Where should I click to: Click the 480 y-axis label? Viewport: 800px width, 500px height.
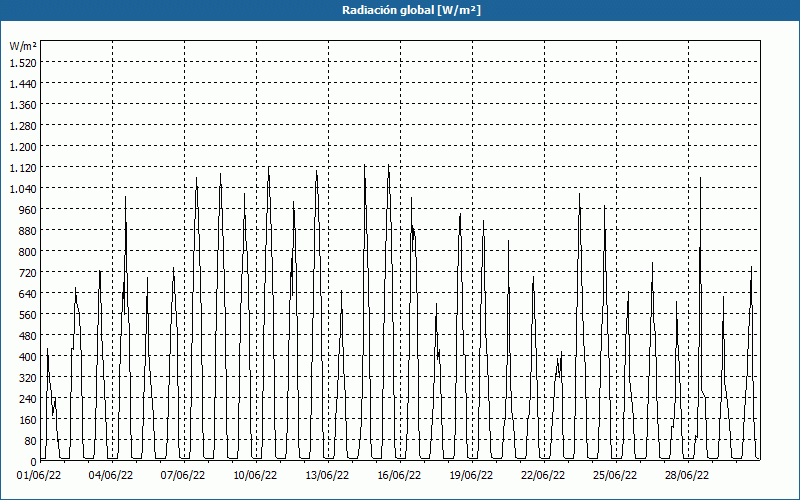pyautogui.click(x=29, y=336)
